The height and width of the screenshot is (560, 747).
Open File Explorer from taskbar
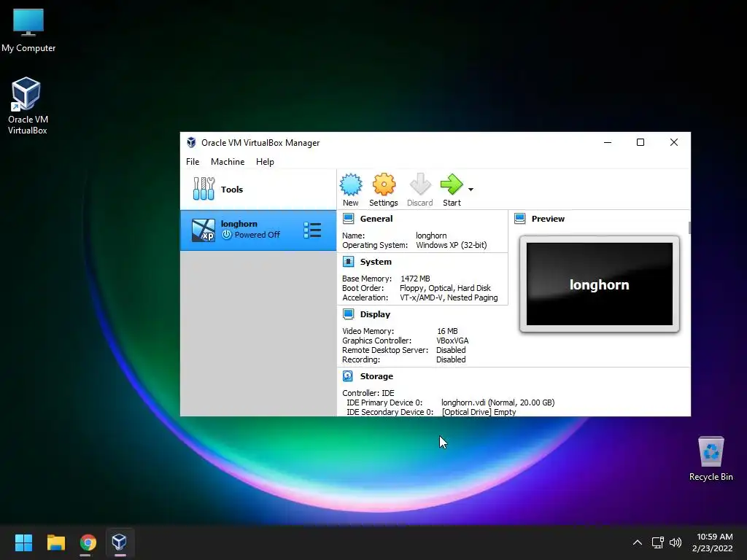[55, 542]
